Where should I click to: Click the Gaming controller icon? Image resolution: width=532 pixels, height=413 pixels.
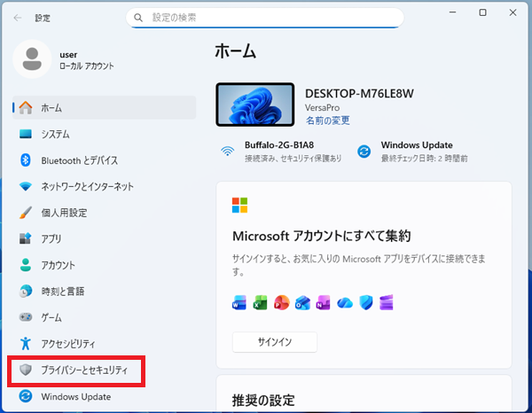[26, 317]
